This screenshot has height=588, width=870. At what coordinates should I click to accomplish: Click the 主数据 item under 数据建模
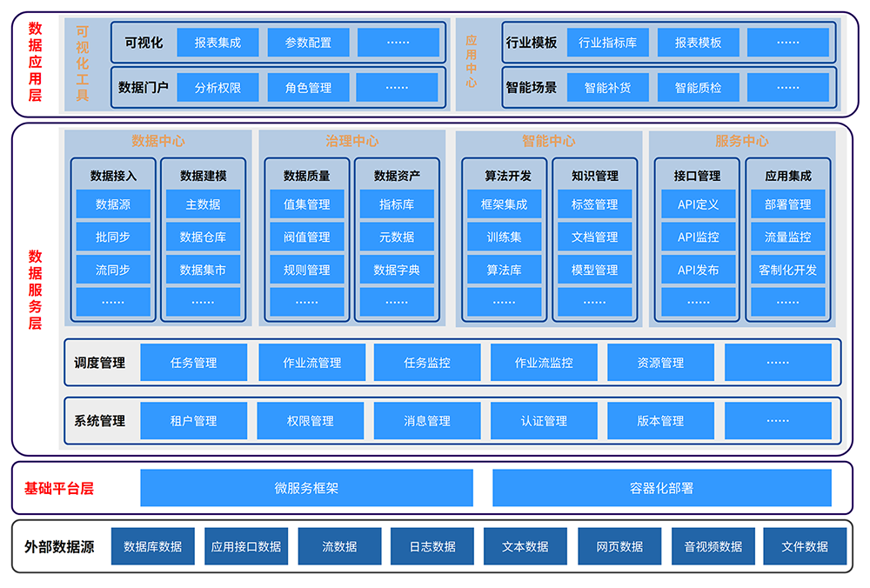(203, 204)
